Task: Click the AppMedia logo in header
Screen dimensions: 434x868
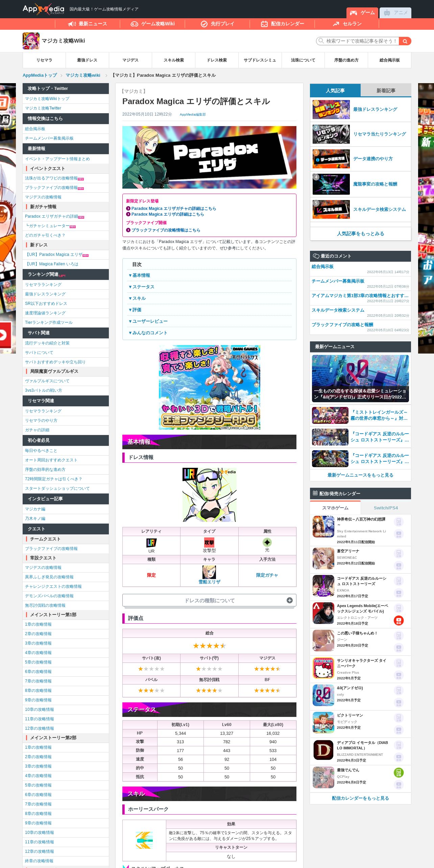Action: 43,9
